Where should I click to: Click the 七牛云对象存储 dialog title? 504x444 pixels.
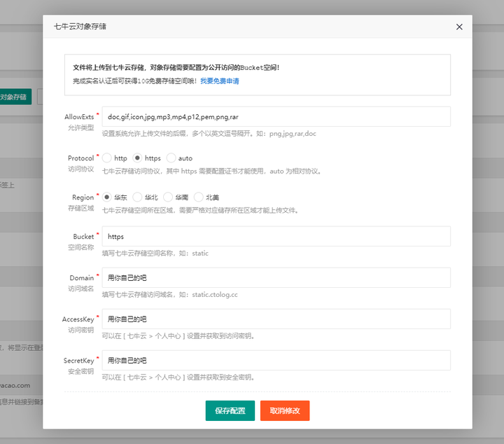coord(80,27)
